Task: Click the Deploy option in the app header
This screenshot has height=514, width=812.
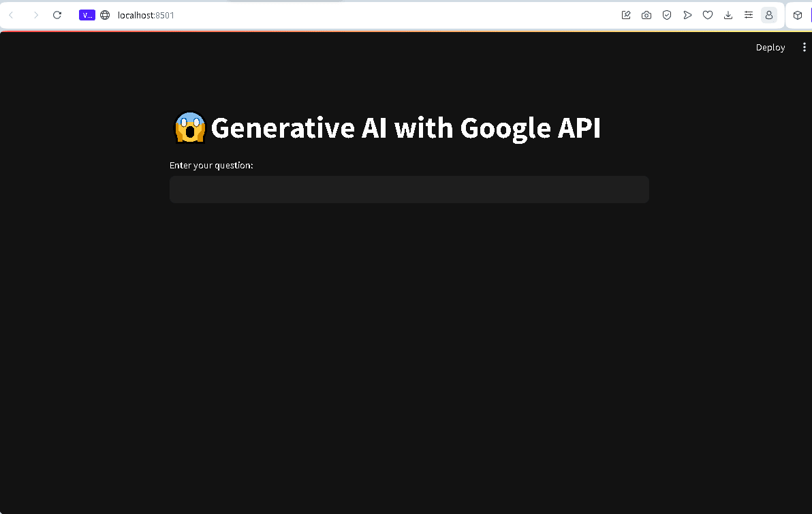Action: coord(770,47)
